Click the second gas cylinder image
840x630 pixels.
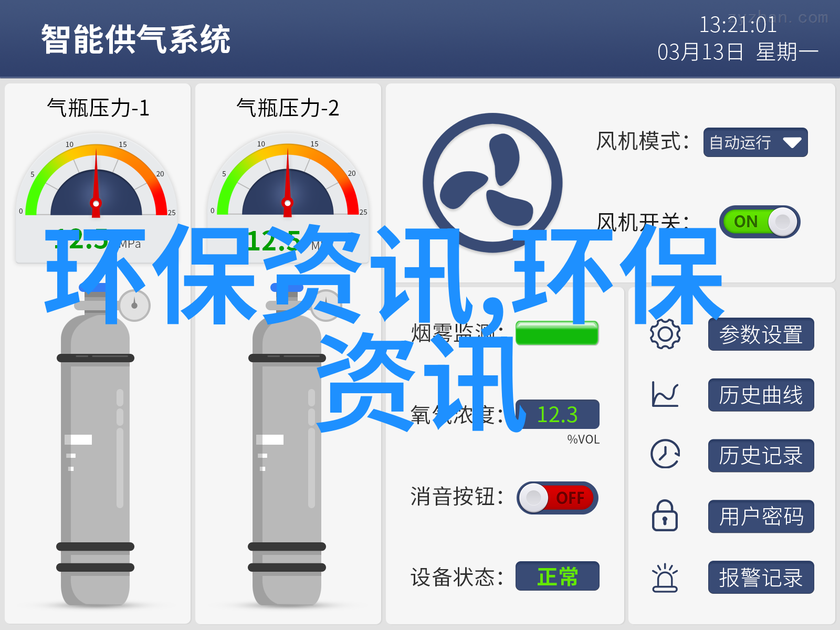(x=287, y=446)
